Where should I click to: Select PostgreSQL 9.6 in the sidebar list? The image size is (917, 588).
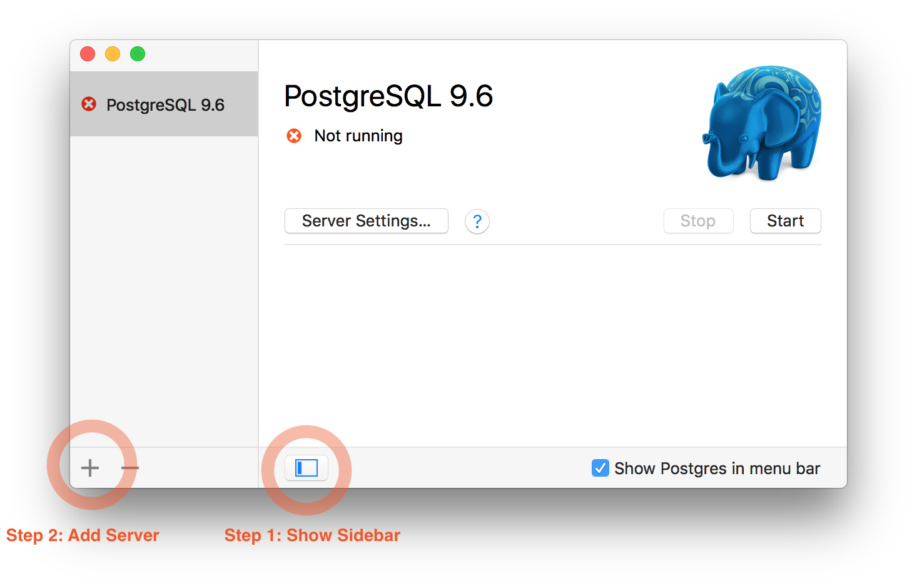164,104
